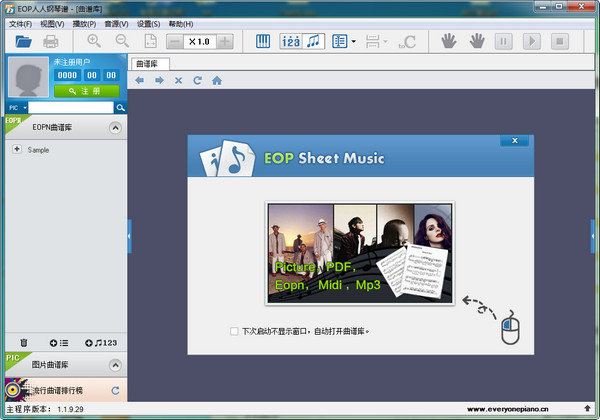This screenshot has height=420, width=600.
Task: Toggle numbered notation display icon
Action: (290, 42)
